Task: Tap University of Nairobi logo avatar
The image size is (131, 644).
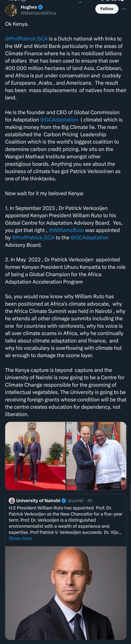Action: pyautogui.click(x=12, y=500)
